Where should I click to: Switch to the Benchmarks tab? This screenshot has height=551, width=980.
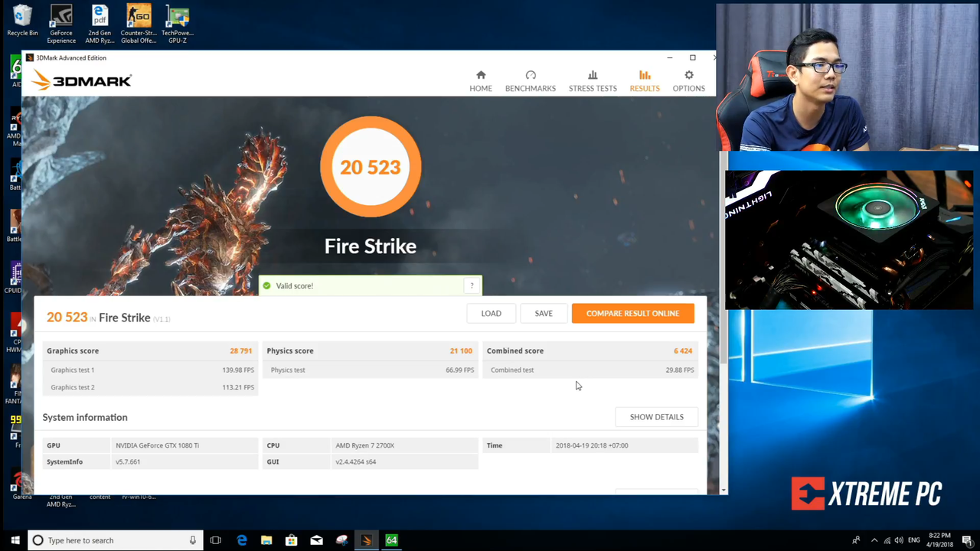pyautogui.click(x=530, y=80)
